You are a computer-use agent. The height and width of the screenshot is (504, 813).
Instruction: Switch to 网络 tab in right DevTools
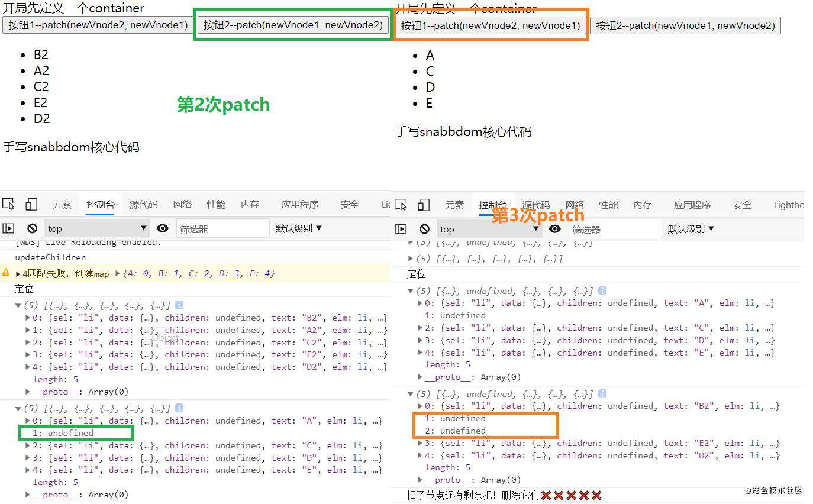point(575,205)
